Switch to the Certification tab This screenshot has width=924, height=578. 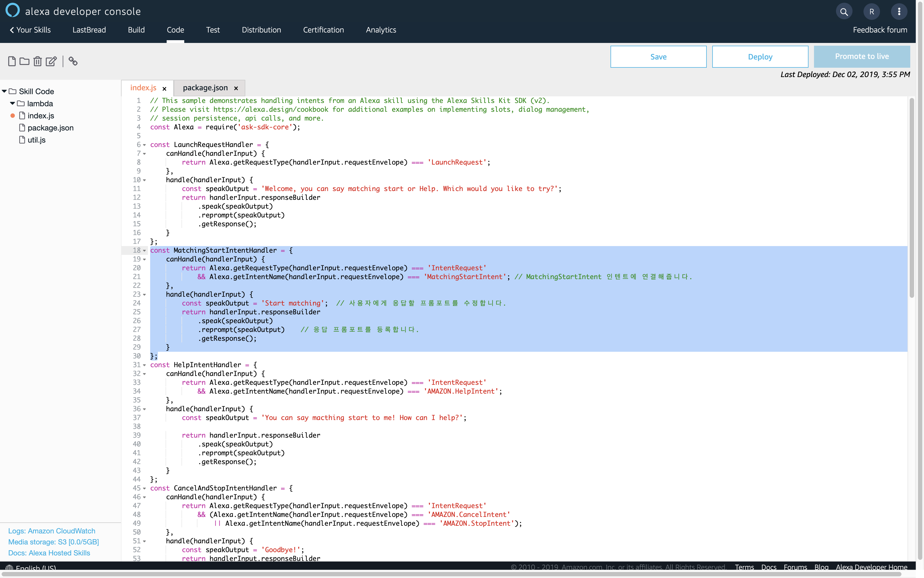(323, 30)
